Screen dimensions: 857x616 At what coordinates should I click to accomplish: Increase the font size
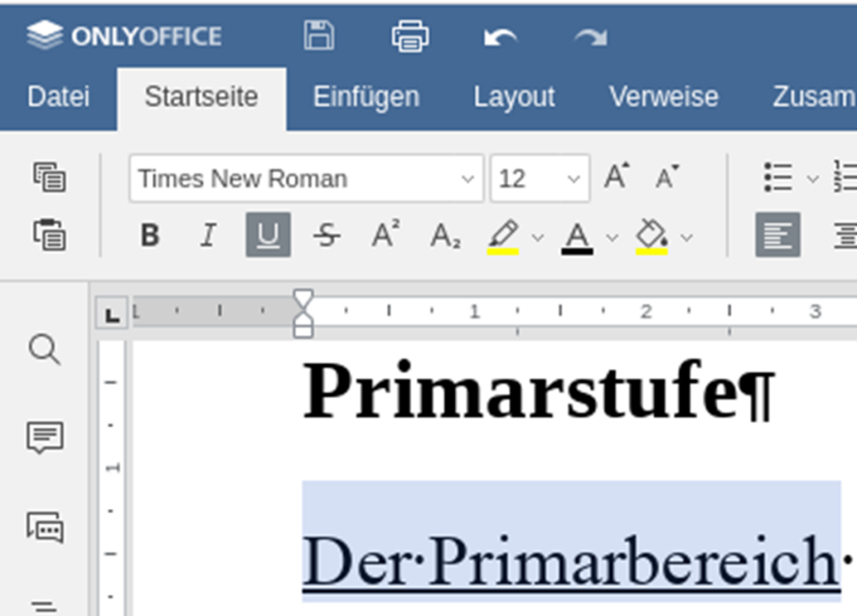point(617,177)
